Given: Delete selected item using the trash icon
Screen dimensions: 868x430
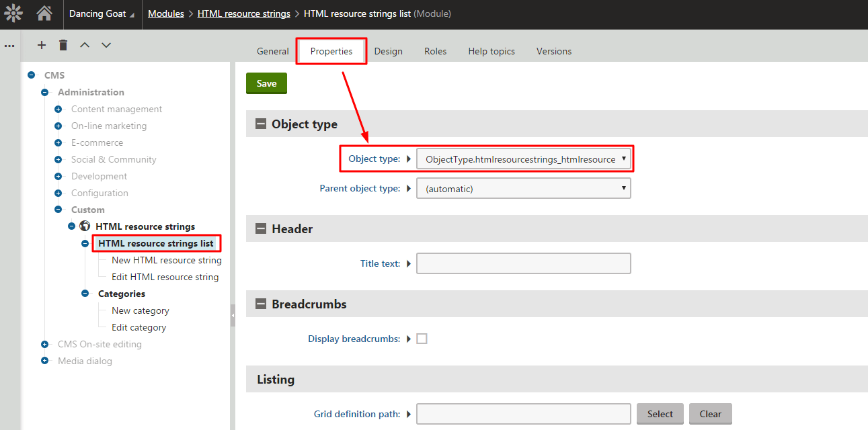Looking at the screenshot, I should (63, 45).
